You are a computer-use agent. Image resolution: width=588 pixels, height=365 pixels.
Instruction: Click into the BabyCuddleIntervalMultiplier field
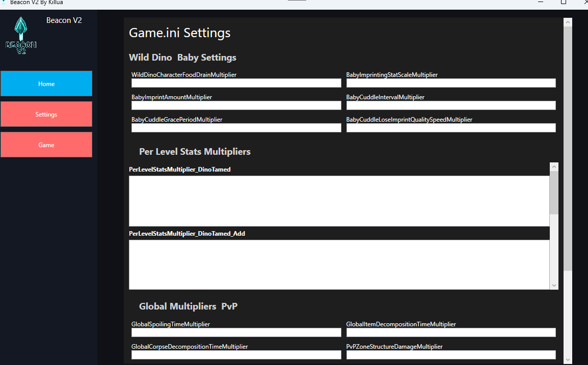tap(451, 105)
